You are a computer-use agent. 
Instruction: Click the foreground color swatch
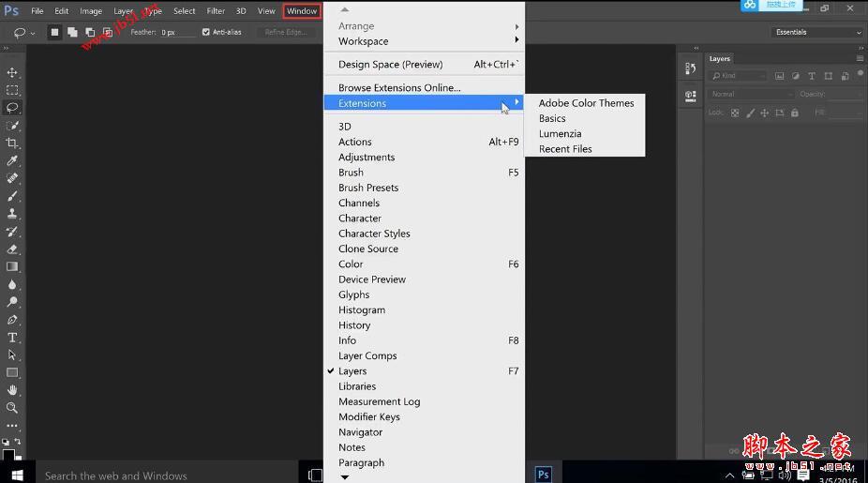8,455
